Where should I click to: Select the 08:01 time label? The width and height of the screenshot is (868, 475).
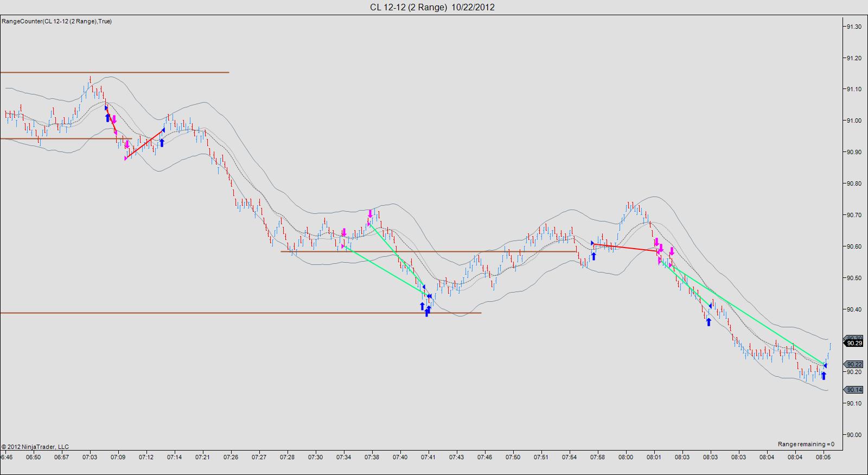click(x=654, y=458)
